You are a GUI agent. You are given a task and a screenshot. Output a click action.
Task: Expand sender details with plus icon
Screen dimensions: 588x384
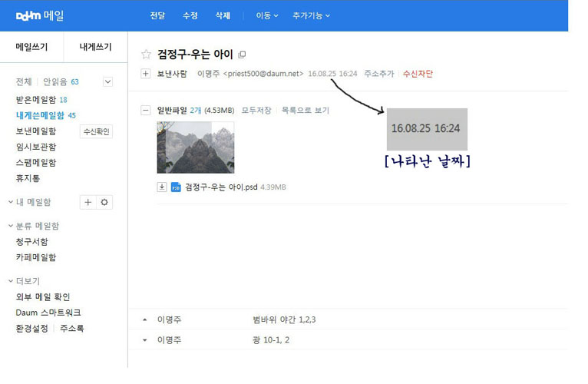(x=146, y=74)
